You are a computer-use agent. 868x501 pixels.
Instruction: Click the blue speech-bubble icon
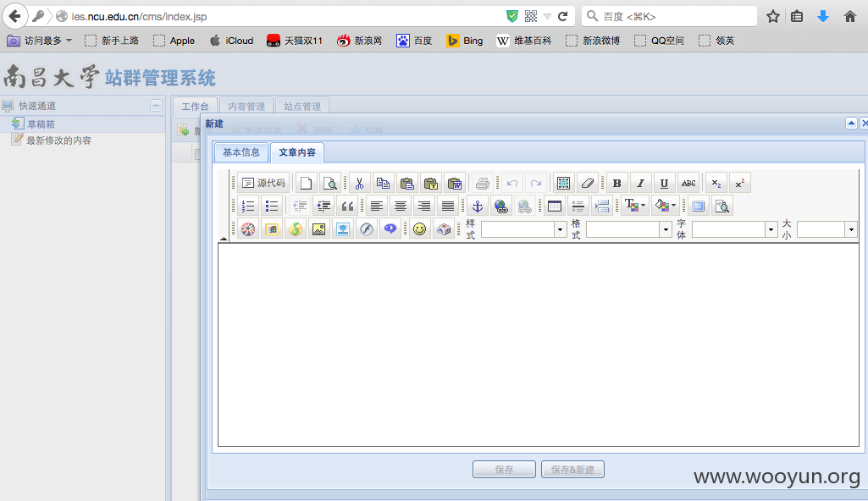click(390, 229)
